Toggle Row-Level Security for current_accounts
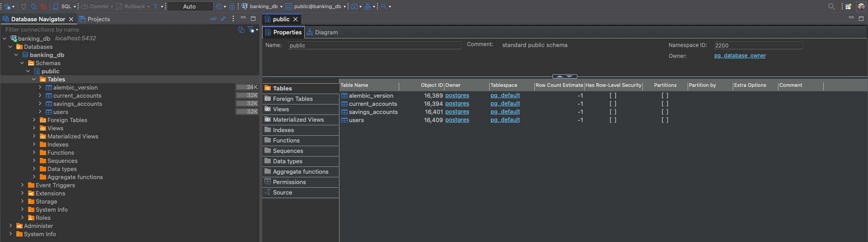Viewport: 868px width, 242px height. pyautogui.click(x=613, y=104)
